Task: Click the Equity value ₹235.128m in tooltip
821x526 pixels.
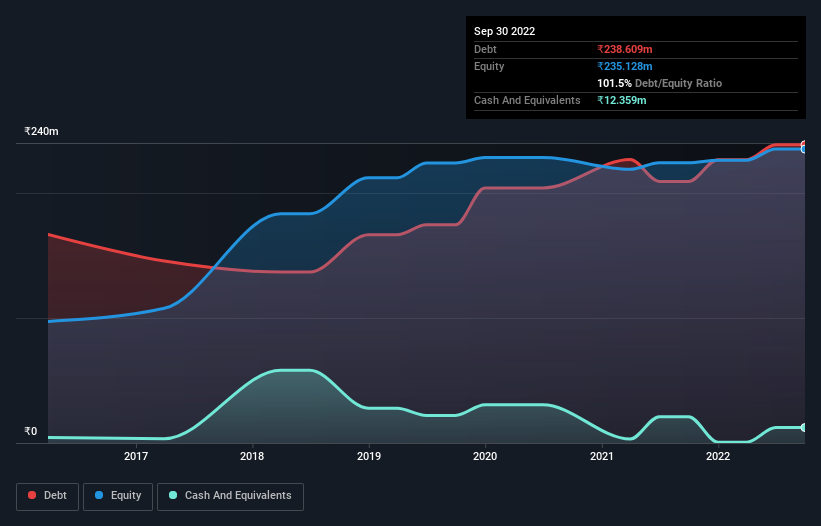Action: (625, 66)
